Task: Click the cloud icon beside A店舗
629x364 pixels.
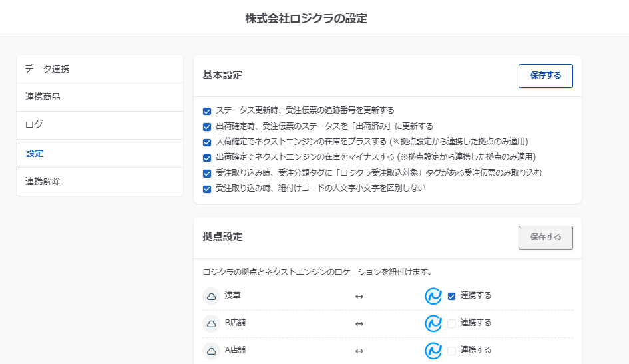Action: click(x=211, y=350)
